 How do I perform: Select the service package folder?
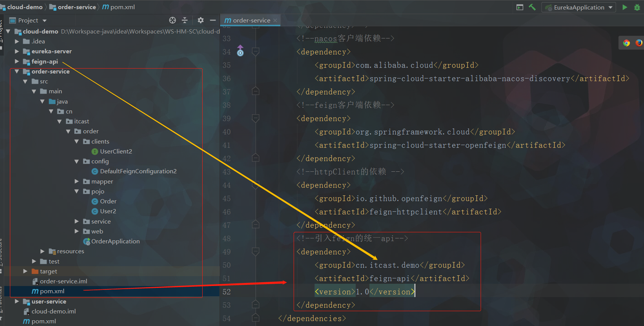(x=101, y=221)
